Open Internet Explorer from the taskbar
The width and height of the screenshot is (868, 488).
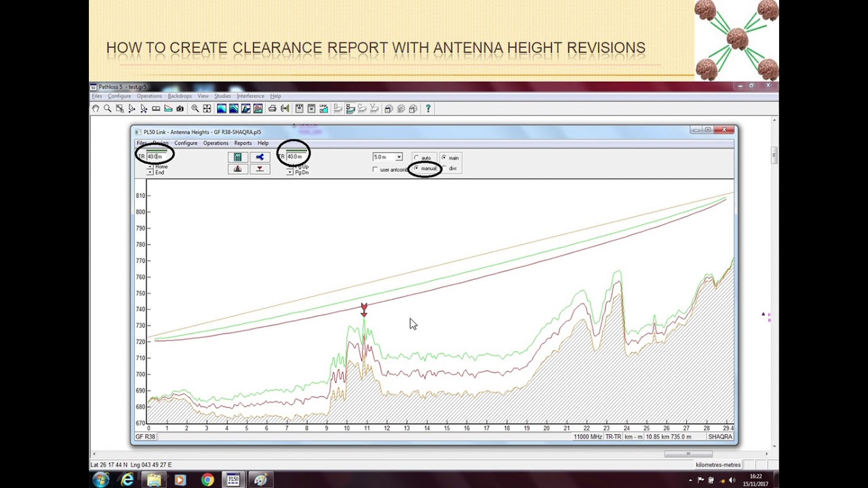pos(127,481)
